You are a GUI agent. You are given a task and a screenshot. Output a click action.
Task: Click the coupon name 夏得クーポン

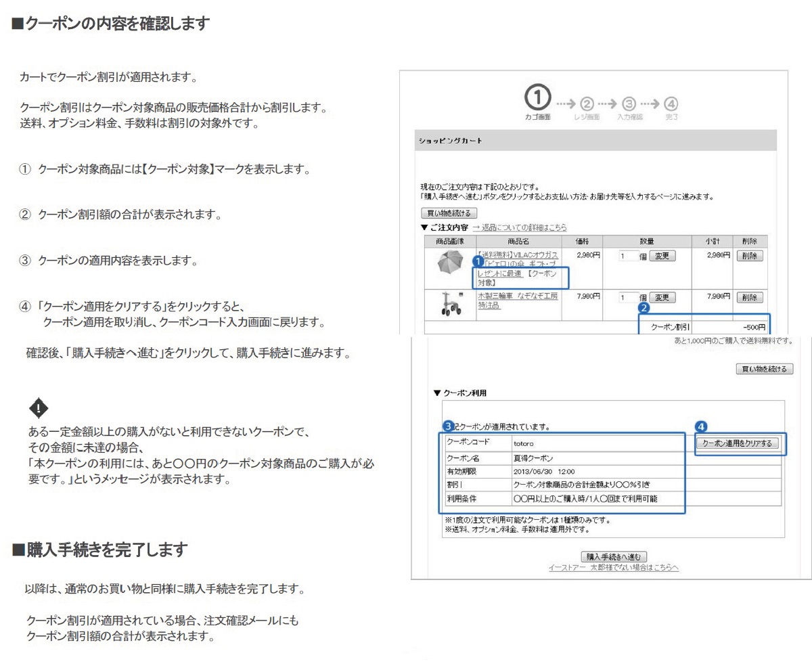534,458
